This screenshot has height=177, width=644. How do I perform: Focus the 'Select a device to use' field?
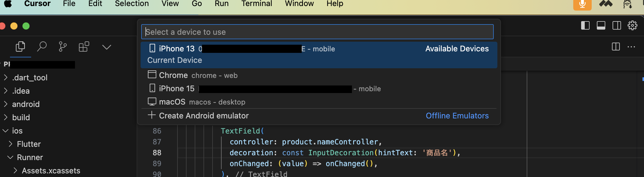[317, 32]
